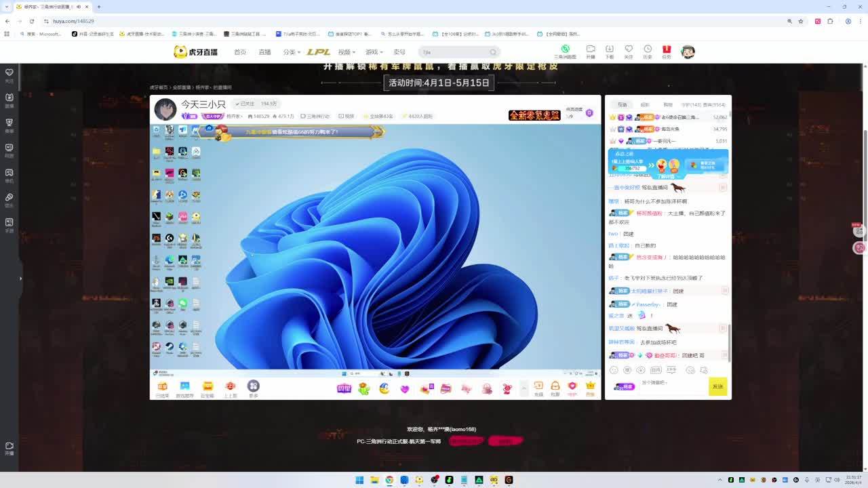Screen dimensions: 868x488
Task: Click the 更多 gray circle icon below video
Action: click(253, 386)
